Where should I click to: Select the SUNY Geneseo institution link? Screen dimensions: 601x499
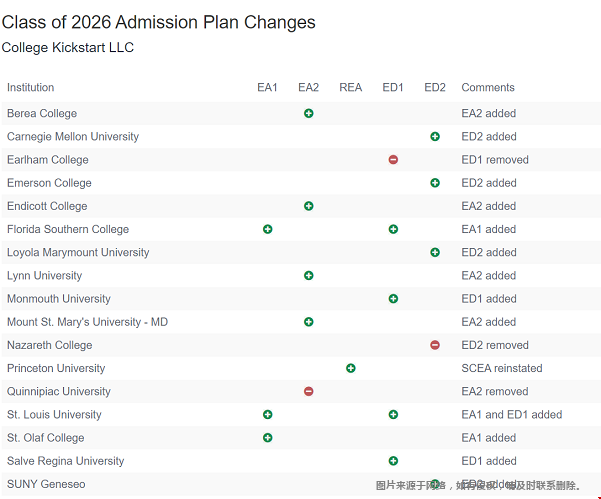(46, 484)
